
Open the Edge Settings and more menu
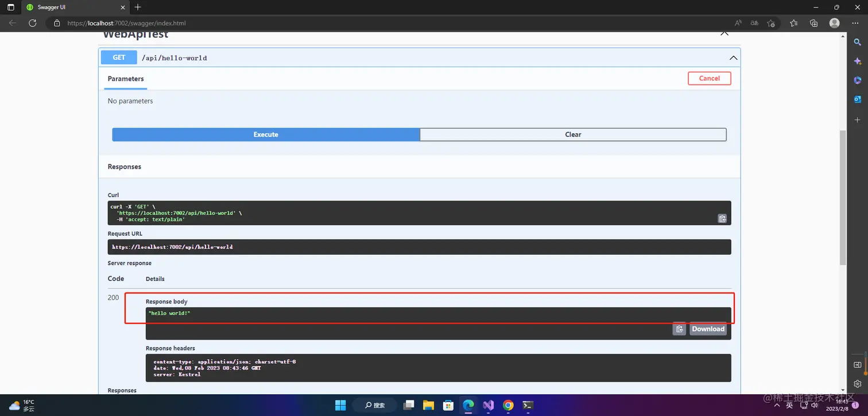point(855,23)
